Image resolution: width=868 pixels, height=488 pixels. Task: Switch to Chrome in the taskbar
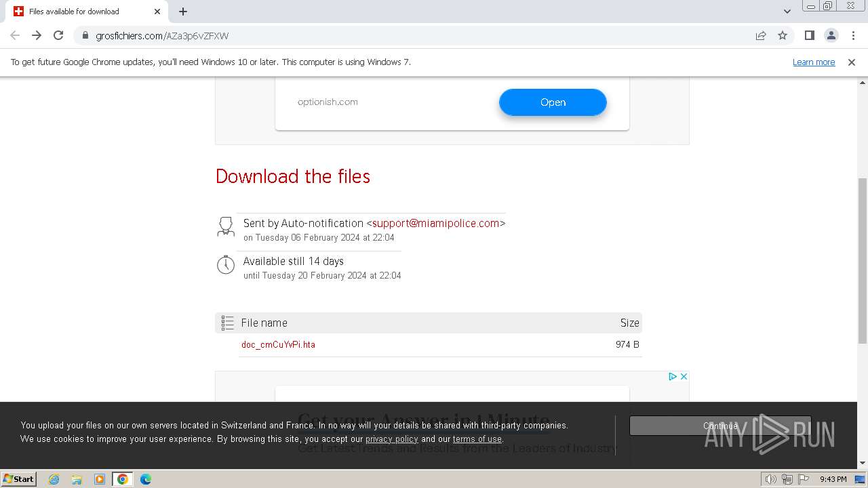123,479
